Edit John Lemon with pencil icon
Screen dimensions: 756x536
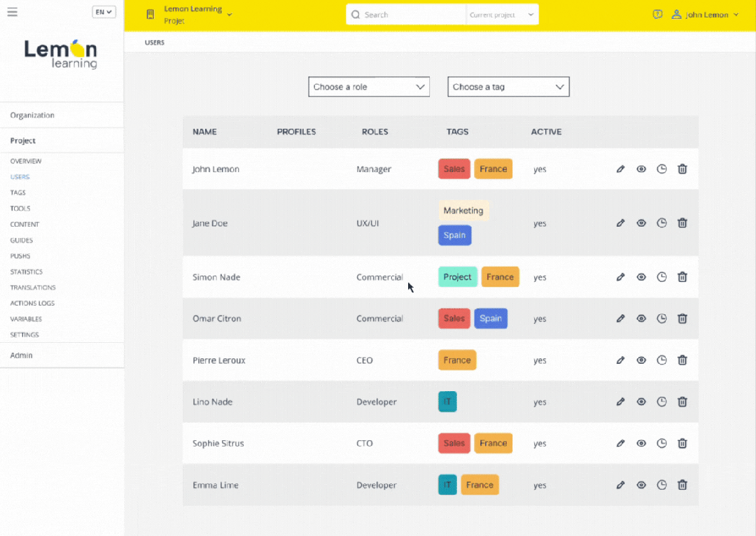[620, 169]
